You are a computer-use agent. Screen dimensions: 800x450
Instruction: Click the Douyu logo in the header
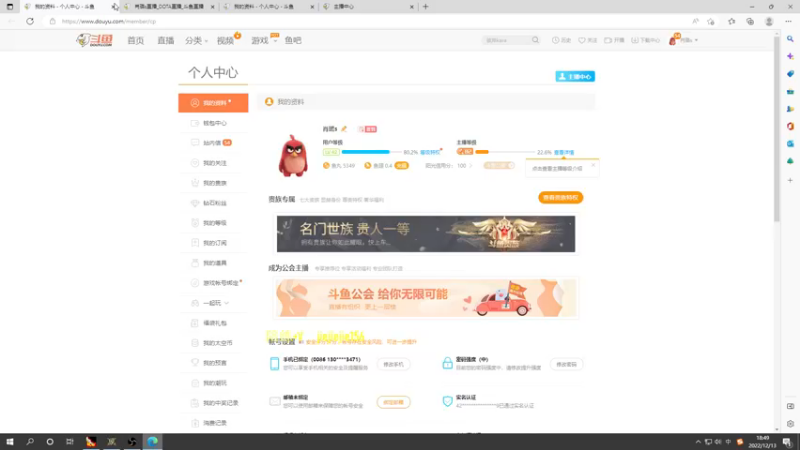[95, 40]
